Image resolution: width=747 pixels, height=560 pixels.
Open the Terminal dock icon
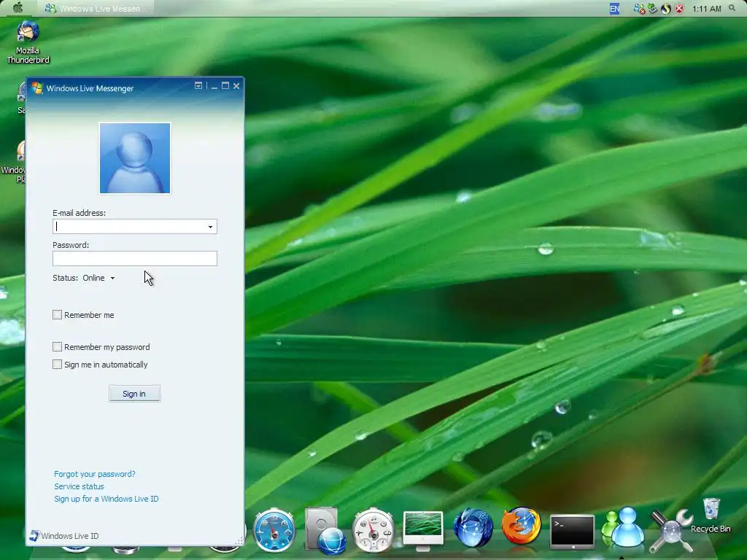point(572,531)
